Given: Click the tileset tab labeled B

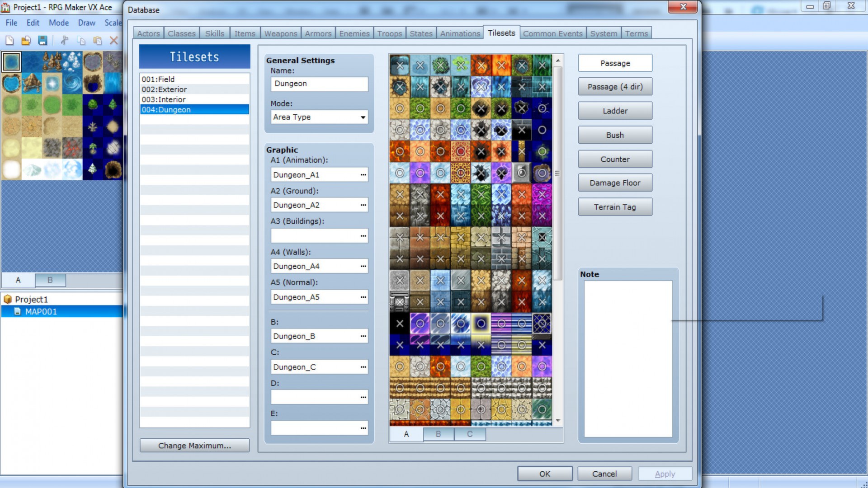Looking at the screenshot, I should (x=438, y=434).
